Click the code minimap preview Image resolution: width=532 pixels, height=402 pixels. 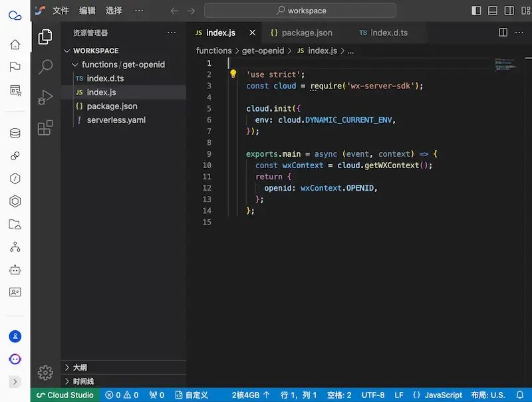505,64
